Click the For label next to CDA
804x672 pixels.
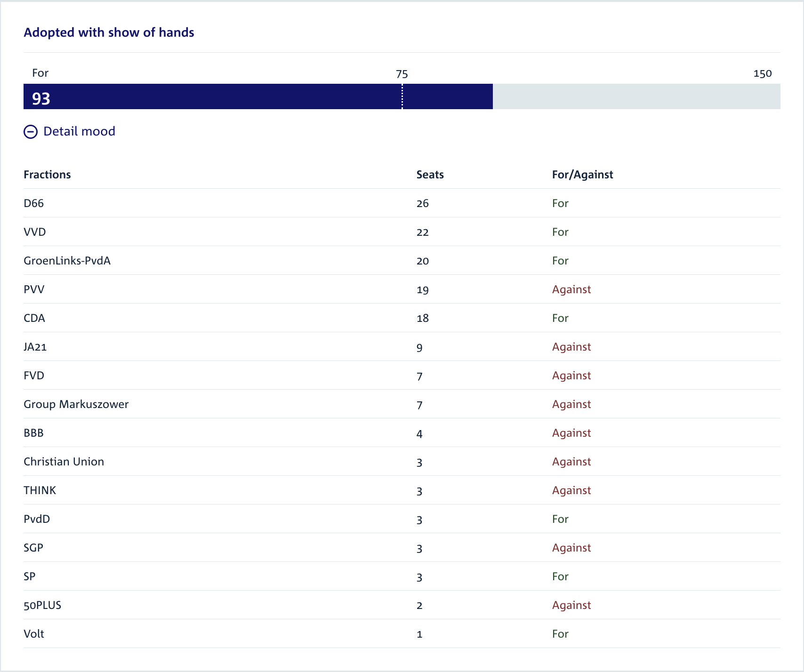coord(560,318)
